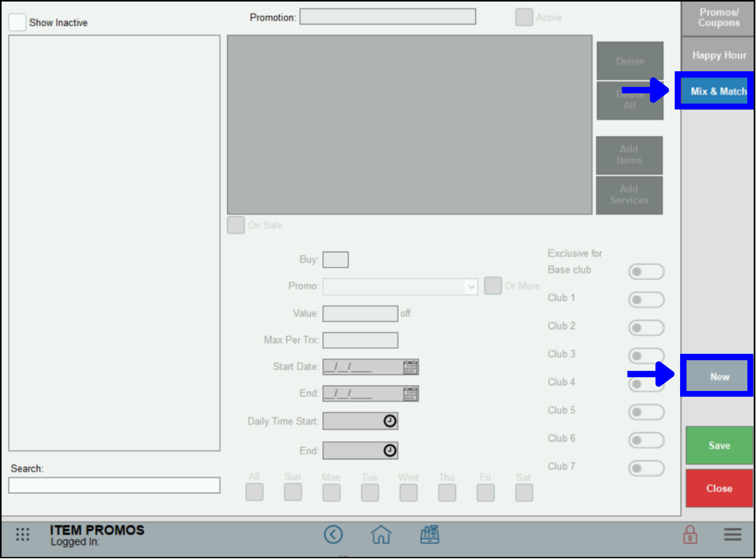The height and width of the screenshot is (560, 756).
Task: Enable the Show Inactive checkbox
Action: (17, 22)
